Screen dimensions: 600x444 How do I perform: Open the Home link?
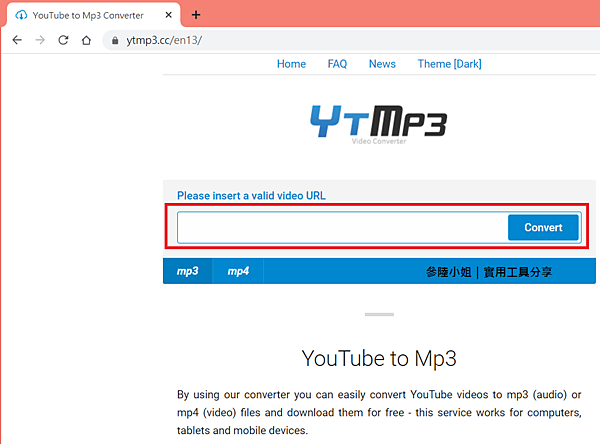[291, 64]
